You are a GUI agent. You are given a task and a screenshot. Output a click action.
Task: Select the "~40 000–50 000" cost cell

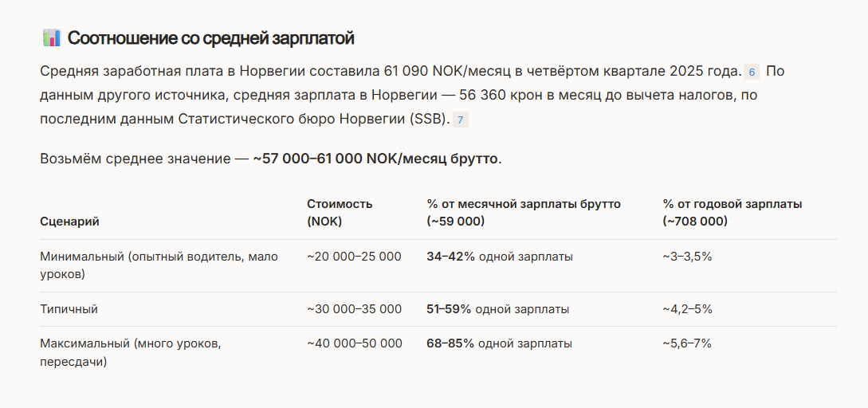[x=354, y=343]
